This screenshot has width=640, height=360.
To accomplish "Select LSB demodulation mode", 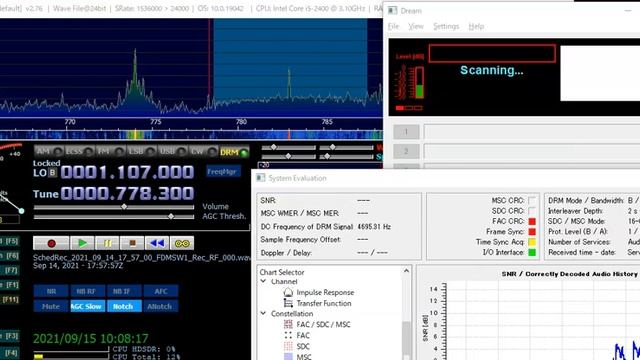I will [141, 151].
